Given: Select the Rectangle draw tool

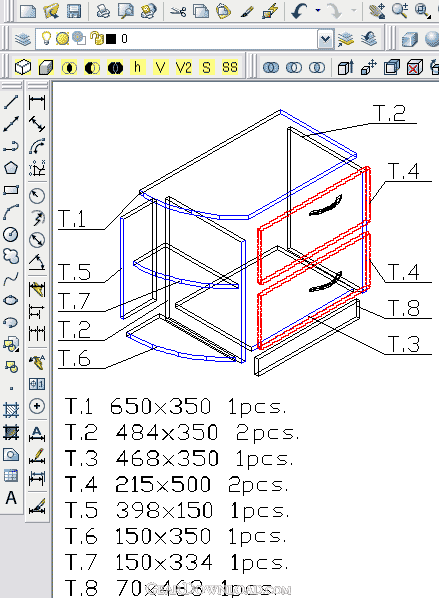Looking at the screenshot, I should tap(11, 190).
